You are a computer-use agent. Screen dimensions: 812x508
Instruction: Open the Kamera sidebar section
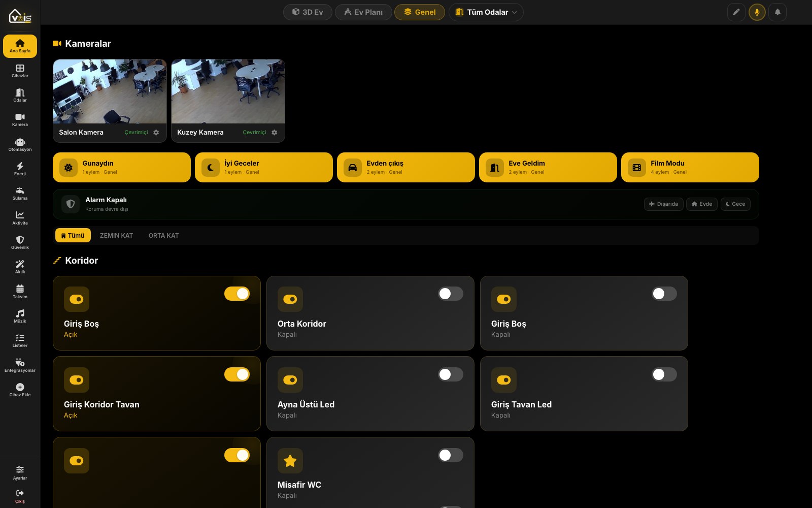tap(20, 119)
